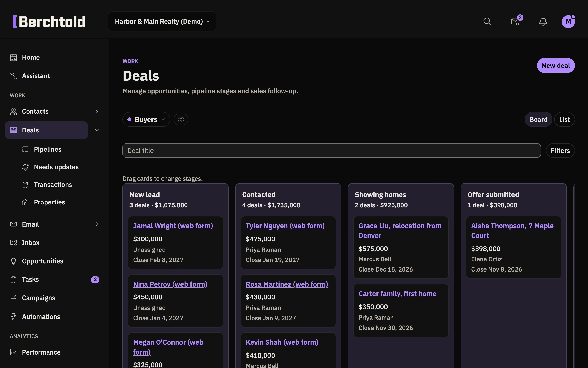This screenshot has height=368, width=588.
Task: Focus the Deal title search field
Action: click(x=331, y=151)
